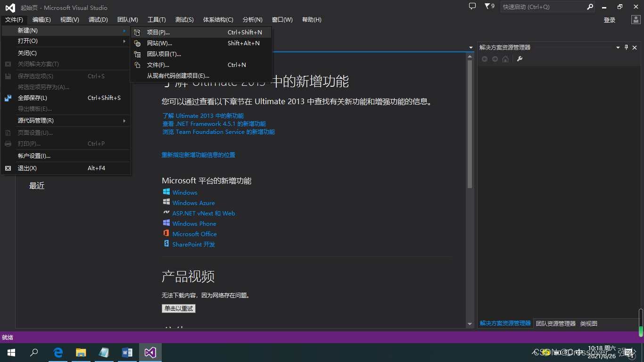Click the SharePoint logo icon
The image size is (644, 362).
click(166, 244)
